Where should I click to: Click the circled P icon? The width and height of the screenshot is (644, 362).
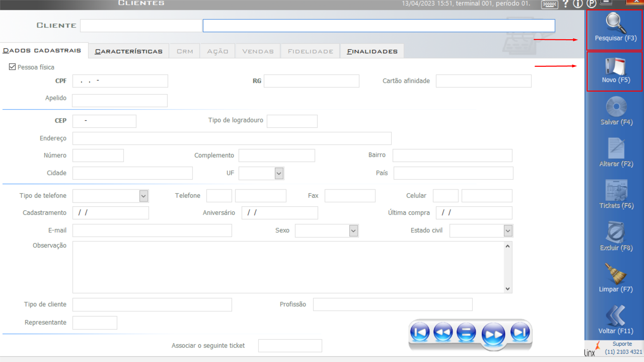coord(591,4)
